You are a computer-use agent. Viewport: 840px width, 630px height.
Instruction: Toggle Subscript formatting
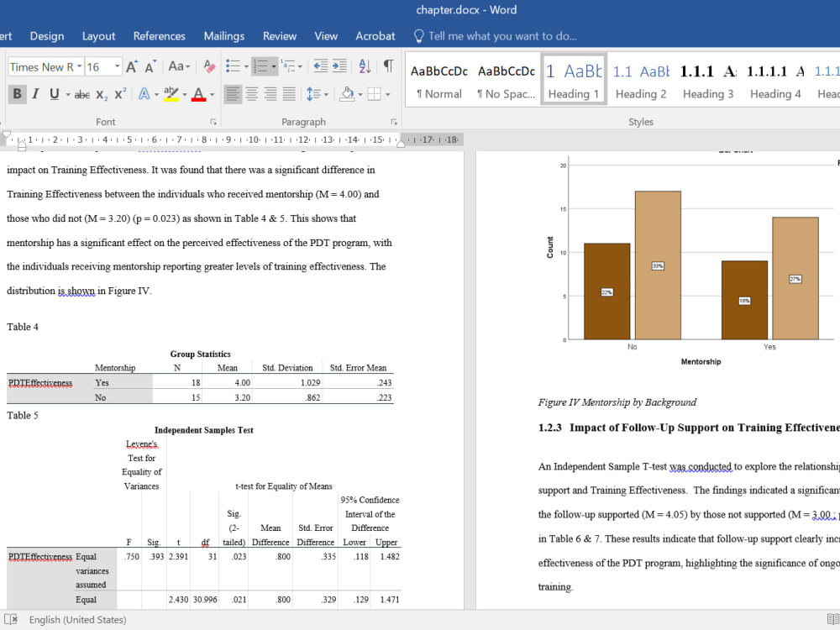(x=102, y=95)
